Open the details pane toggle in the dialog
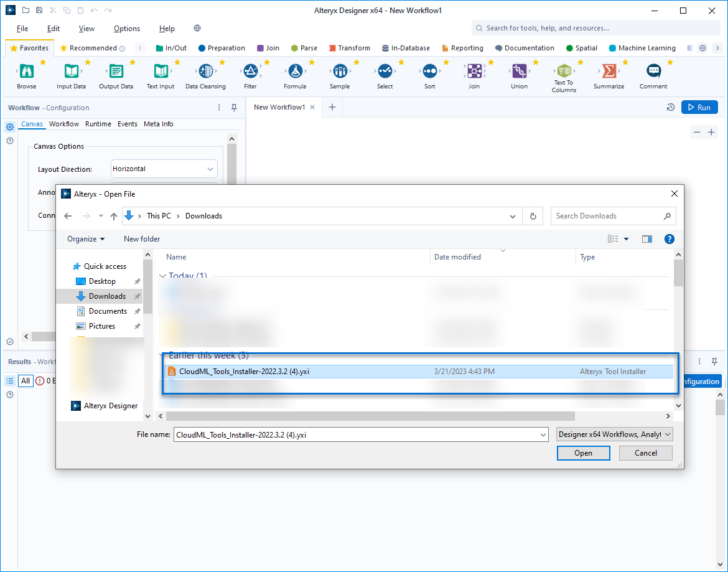The image size is (728, 572). (x=647, y=238)
